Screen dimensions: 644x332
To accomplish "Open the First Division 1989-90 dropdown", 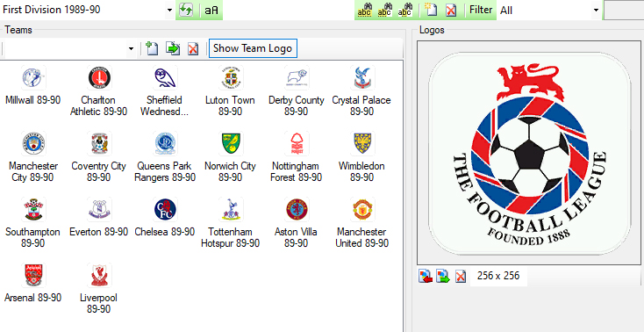I will (170, 11).
